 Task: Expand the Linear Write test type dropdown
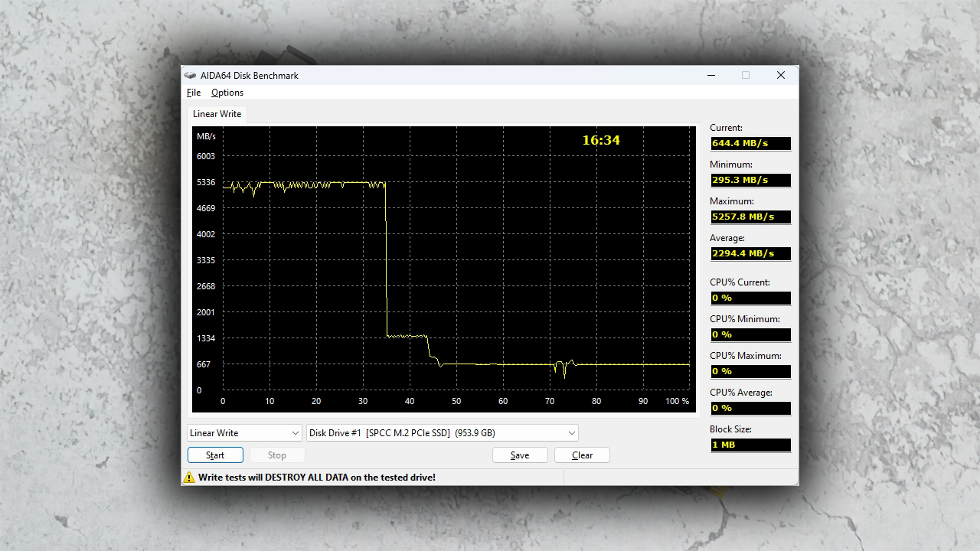pyautogui.click(x=245, y=433)
